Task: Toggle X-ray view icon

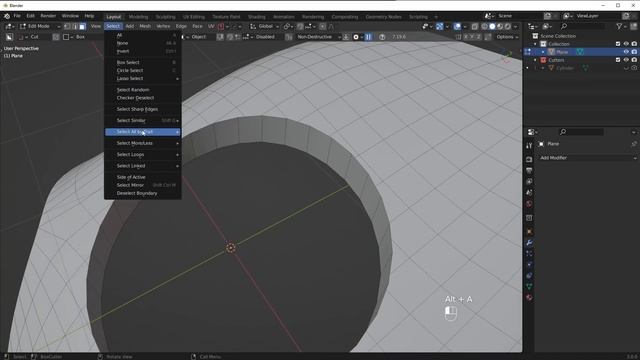Action: 474,26
